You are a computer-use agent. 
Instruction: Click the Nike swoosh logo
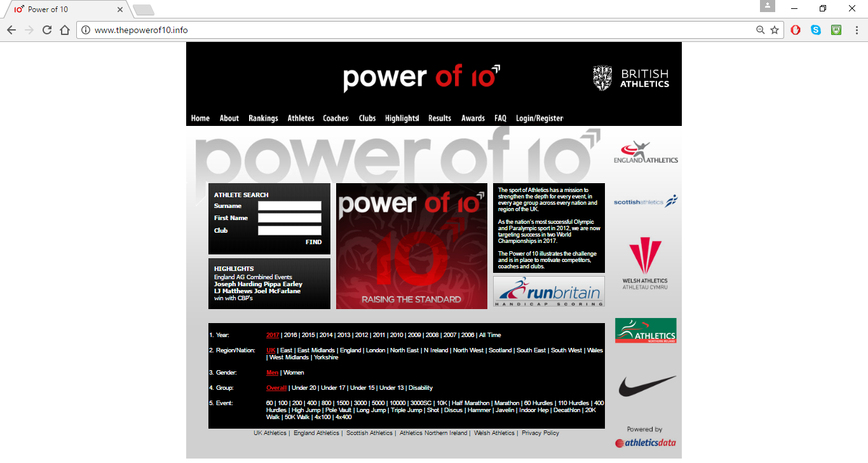647,386
